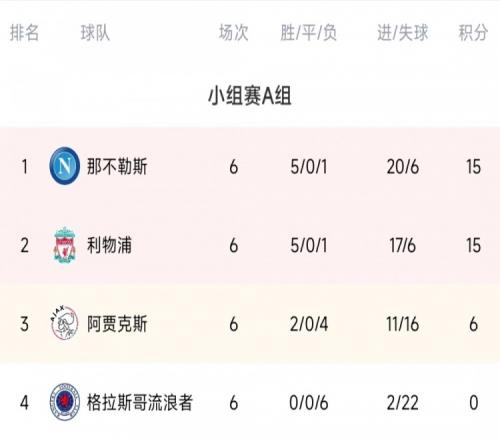Sort by the 场次 column header
The height and width of the screenshot is (440, 500).
tap(233, 33)
